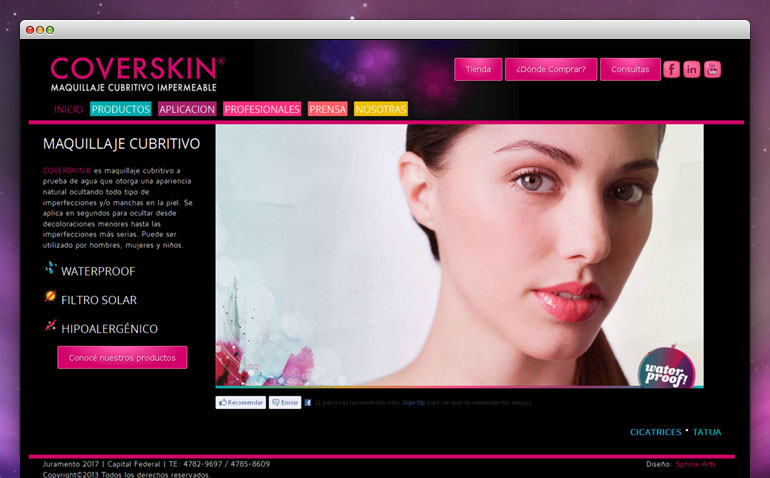Close the window with red button
This screenshot has width=770, height=478.
point(30,30)
